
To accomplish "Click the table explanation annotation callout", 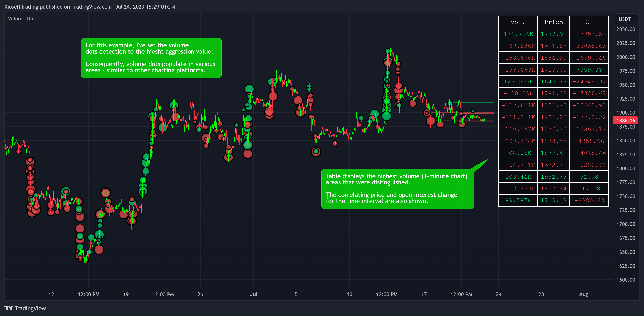I will point(397,189).
